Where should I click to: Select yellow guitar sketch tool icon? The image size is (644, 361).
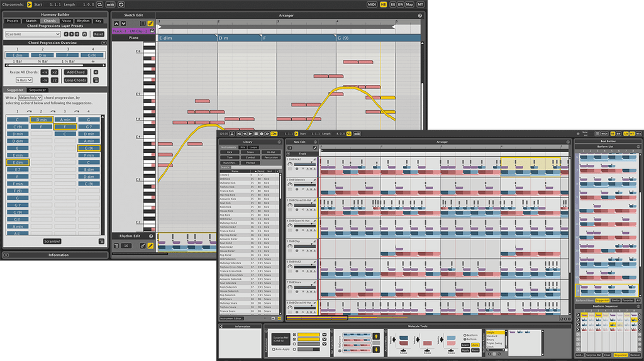[x=150, y=23]
